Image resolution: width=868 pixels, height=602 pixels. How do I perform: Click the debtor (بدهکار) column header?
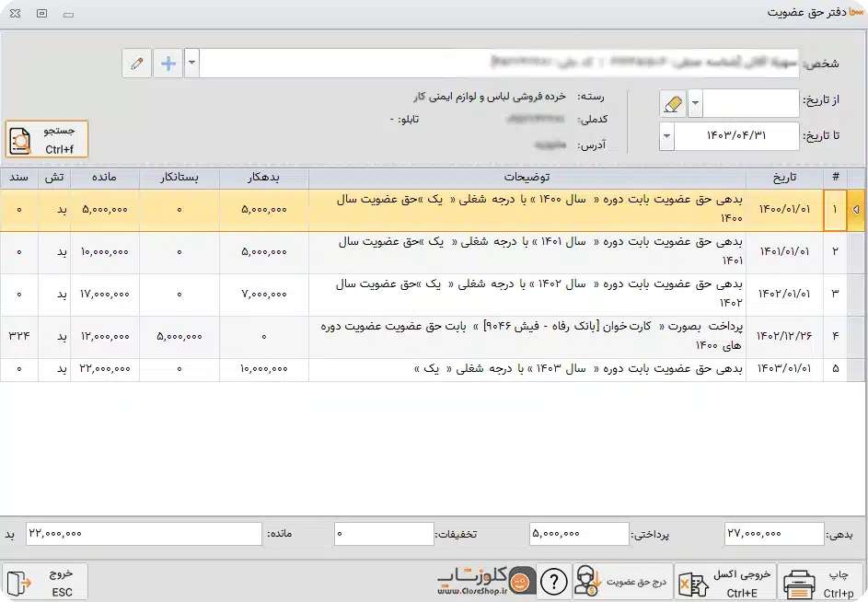click(263, 178)
